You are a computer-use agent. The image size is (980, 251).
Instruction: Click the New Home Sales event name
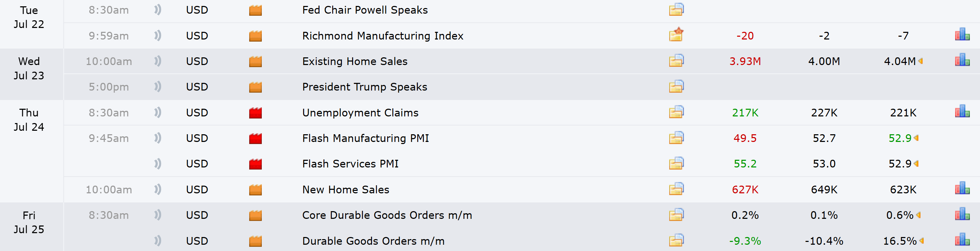(x=345, y=189)
